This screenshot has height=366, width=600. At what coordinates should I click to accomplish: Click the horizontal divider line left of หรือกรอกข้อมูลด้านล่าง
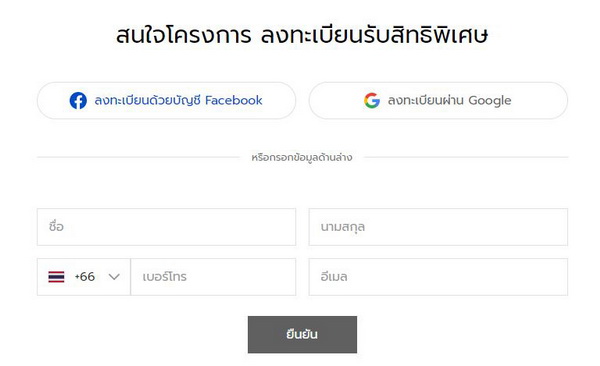pos(139,157)
